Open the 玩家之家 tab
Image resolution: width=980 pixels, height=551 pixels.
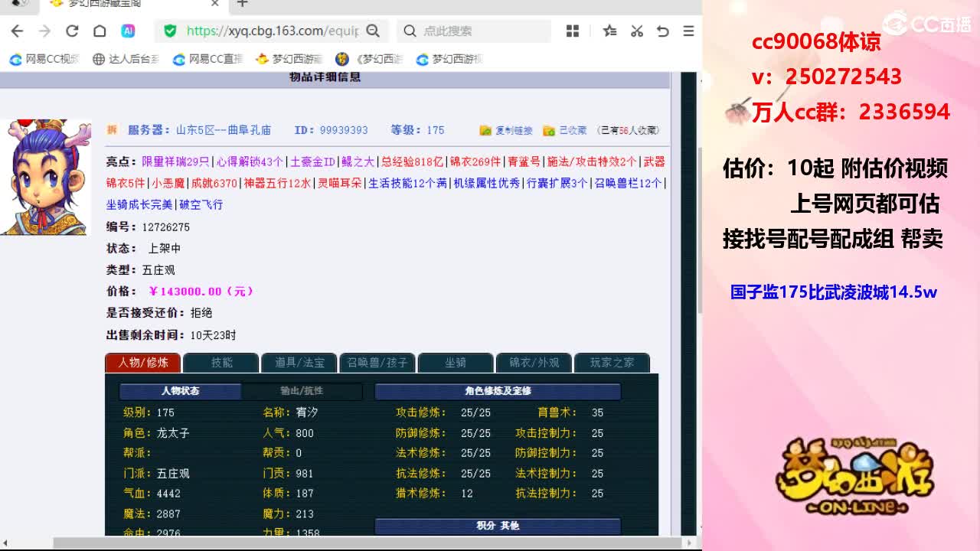612,363
